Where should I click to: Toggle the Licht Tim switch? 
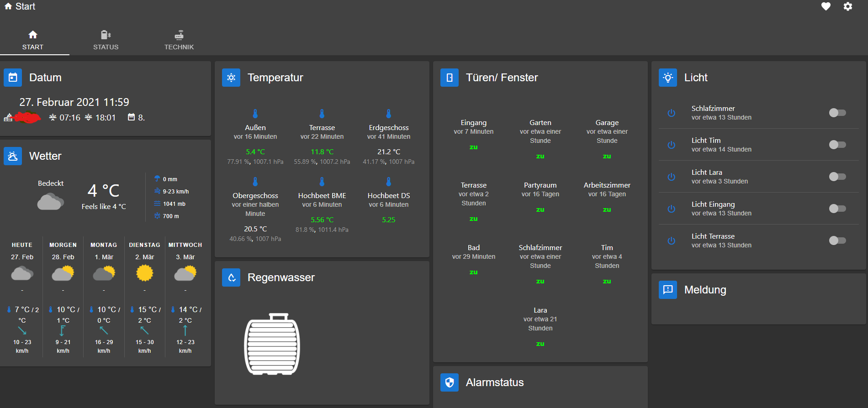tap(837, 145)
